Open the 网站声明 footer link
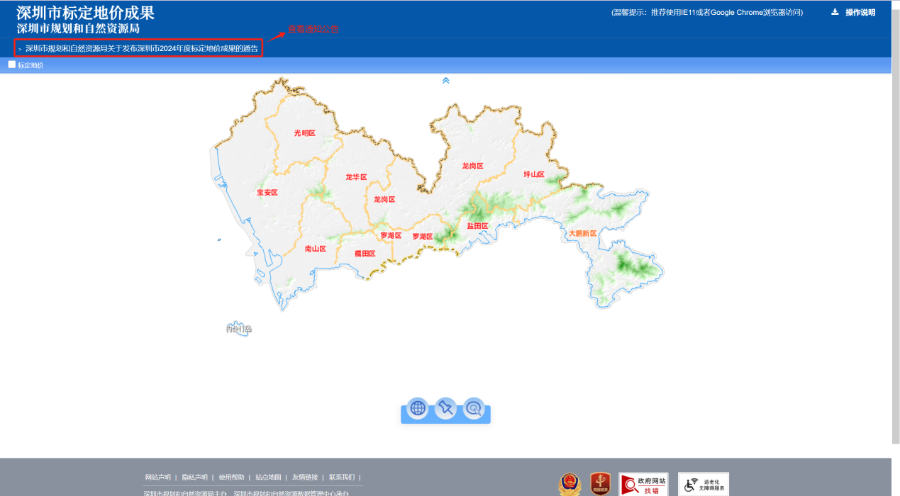This screenshot has height=496, width=900. tap(158, 477)
